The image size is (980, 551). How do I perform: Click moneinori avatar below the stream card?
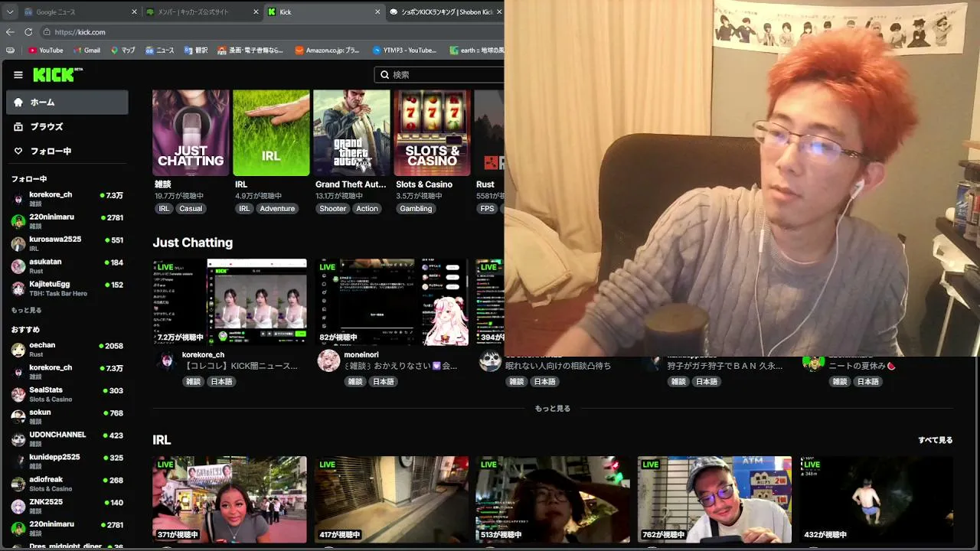pos(328,360)
